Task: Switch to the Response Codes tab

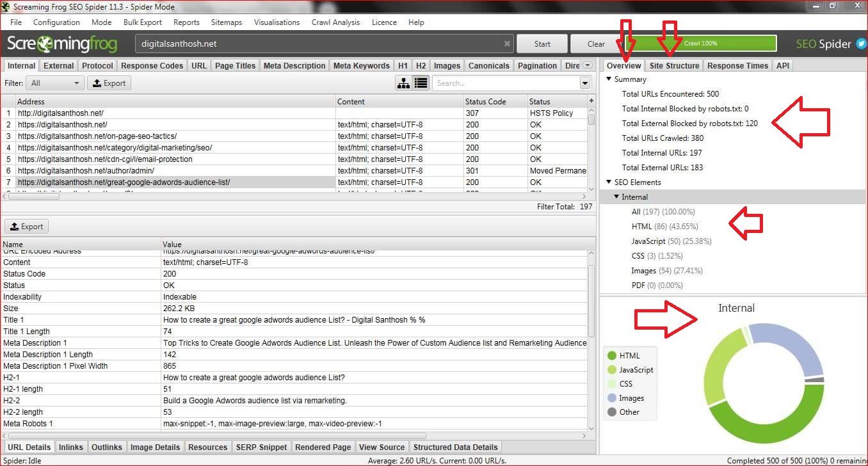Action: tap(152, 65)
